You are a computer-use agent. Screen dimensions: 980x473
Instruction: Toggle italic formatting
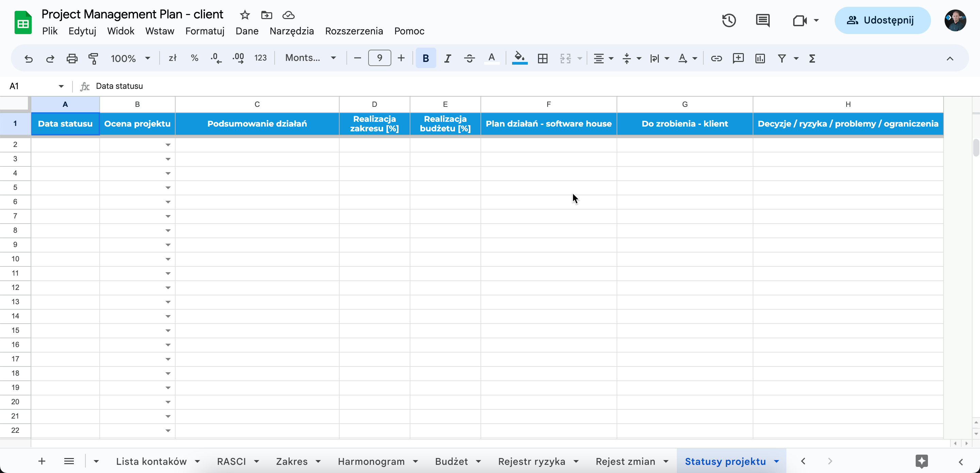tap(447, 58)
